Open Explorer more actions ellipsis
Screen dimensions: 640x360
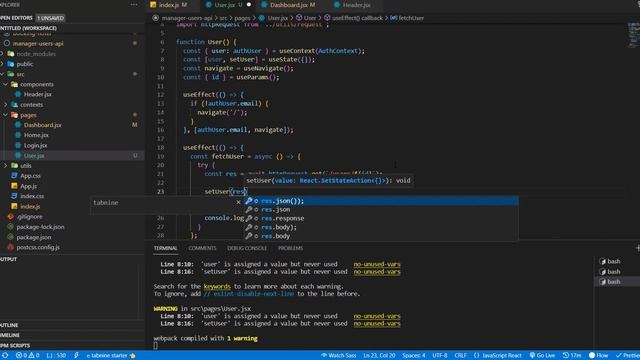[x=134, y=4]
